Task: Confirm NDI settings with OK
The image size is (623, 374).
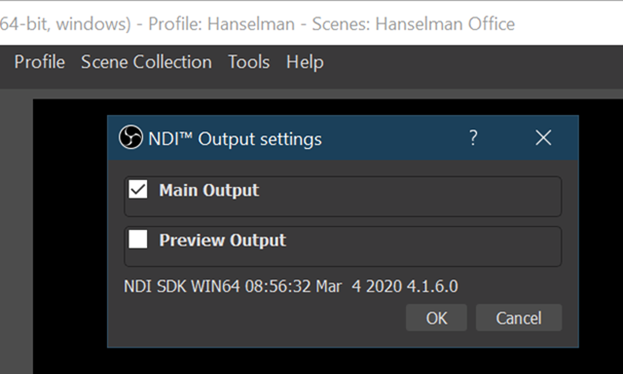Action: point(436,318)
